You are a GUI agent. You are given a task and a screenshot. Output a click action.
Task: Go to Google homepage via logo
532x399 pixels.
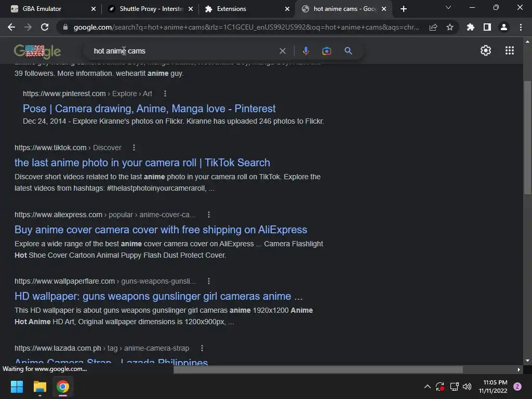(x=37, y=51)
